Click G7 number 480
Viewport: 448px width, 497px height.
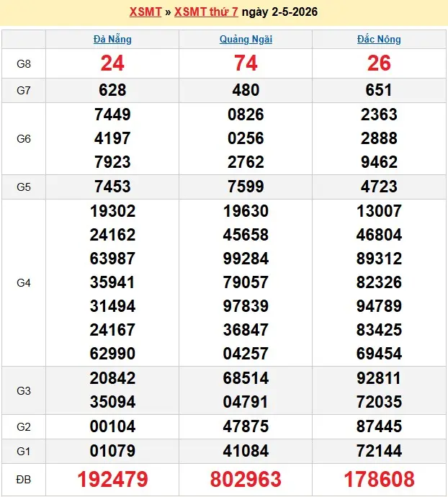coord(246,90)
